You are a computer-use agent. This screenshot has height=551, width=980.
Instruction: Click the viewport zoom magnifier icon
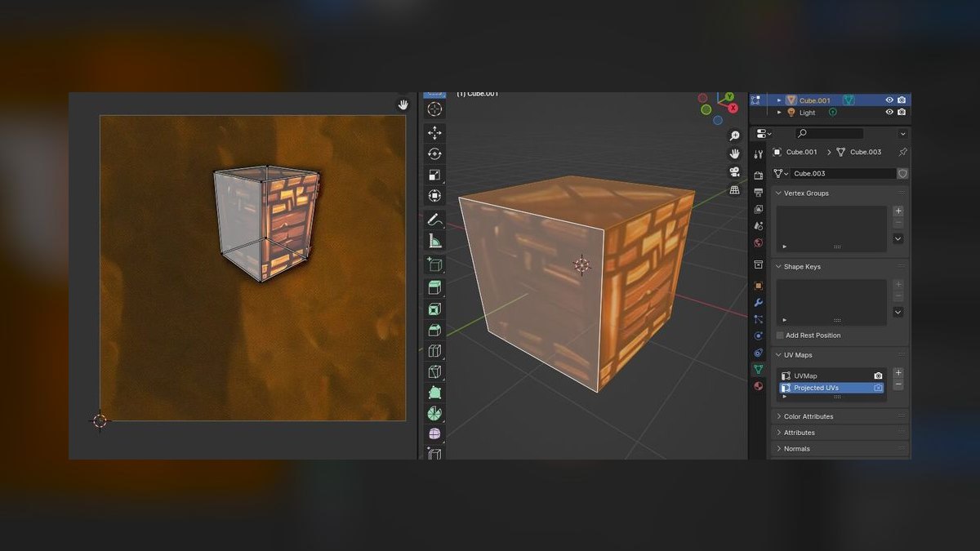(734, 136)
